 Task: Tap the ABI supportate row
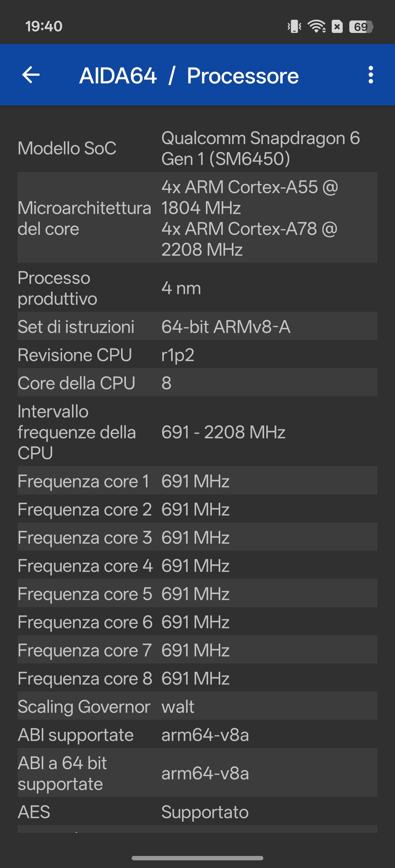pos(197,734)
